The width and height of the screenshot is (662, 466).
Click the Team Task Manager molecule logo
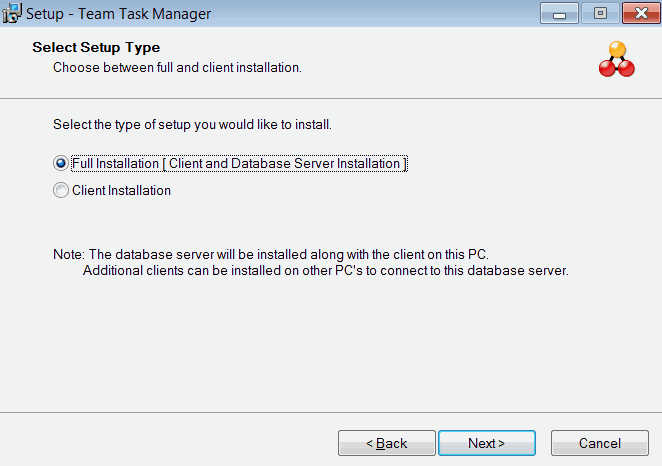coord(616,60)
